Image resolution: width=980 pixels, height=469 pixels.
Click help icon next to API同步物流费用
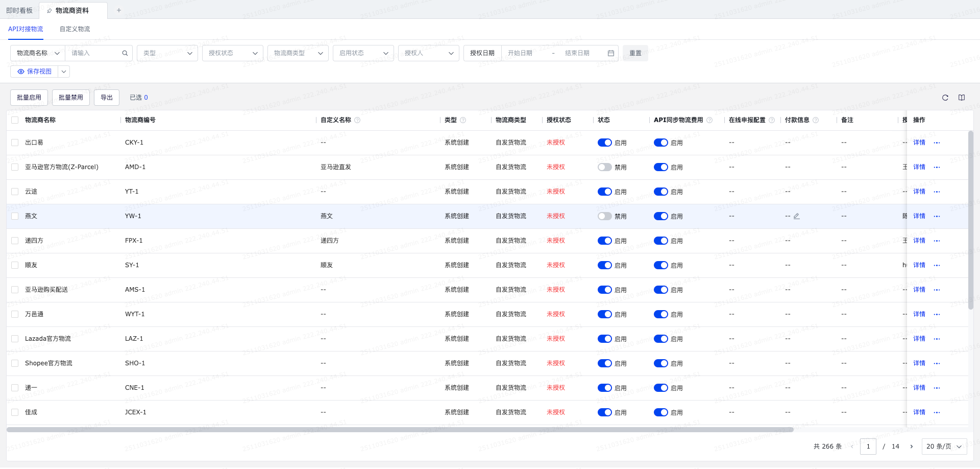[x=709, y=120]
